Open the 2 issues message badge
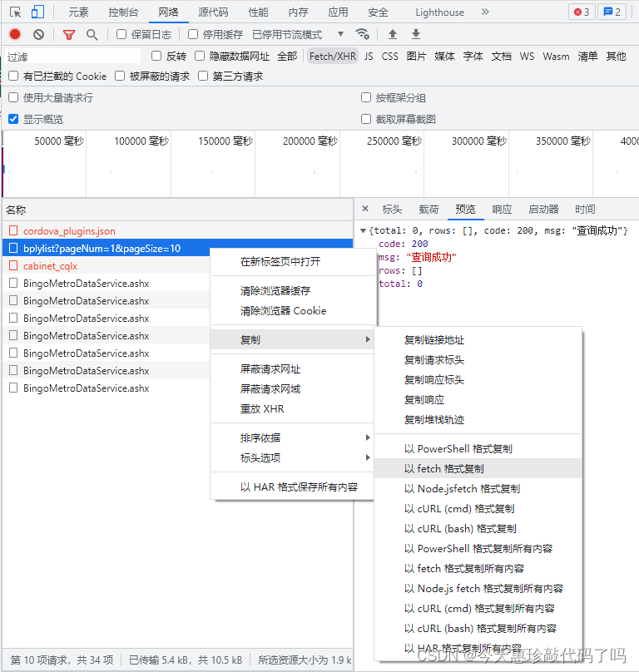639x672 pixels. tap(612, 12)
